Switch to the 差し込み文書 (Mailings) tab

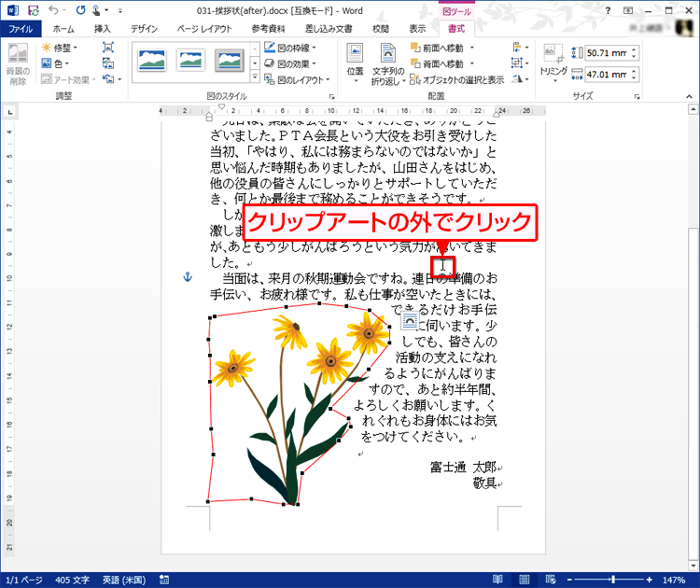(x=329, y=29)
